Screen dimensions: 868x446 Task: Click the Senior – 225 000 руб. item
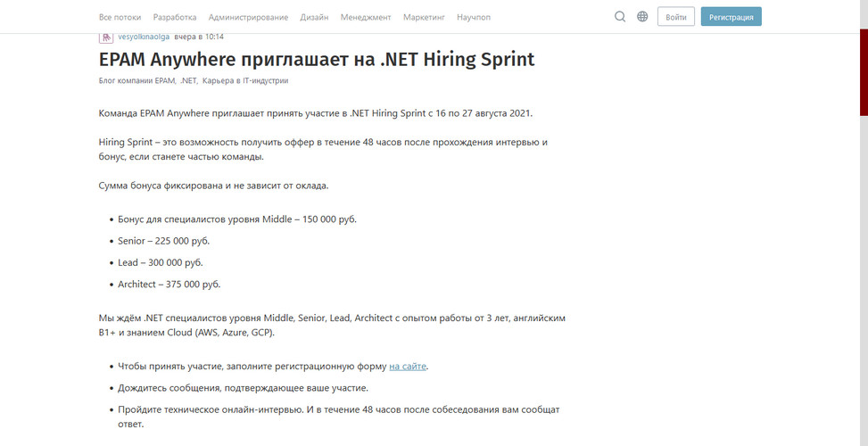click(x=164, y=241)
